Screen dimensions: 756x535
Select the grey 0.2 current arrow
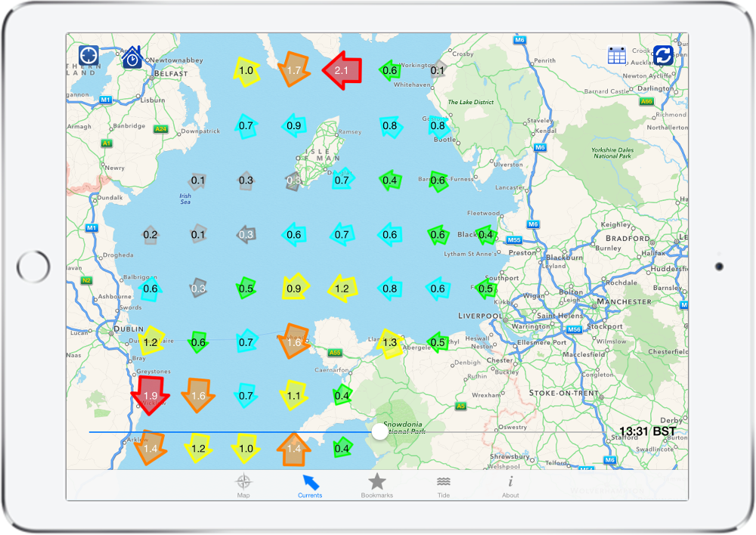150,235
